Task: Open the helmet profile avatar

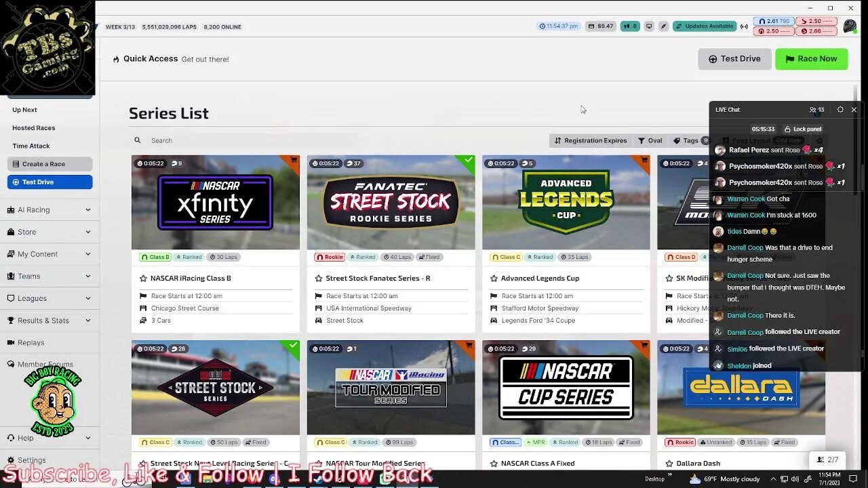Action: click(x=850, y=26)
